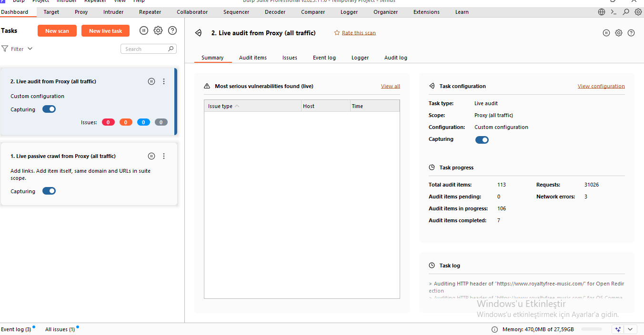Open the Tasks panel help icon
This screenshot has height=335, width=644.
click(172, 31)
